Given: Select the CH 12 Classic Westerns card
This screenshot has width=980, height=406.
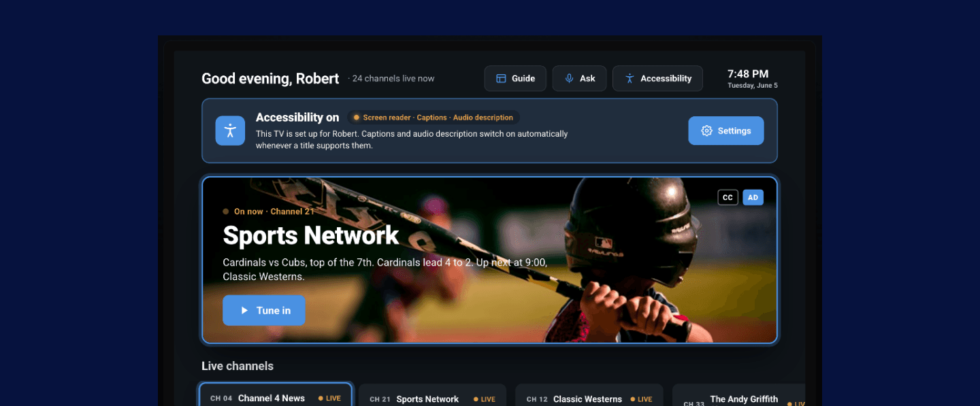Looking at the screenshot, I should (589, 395).
